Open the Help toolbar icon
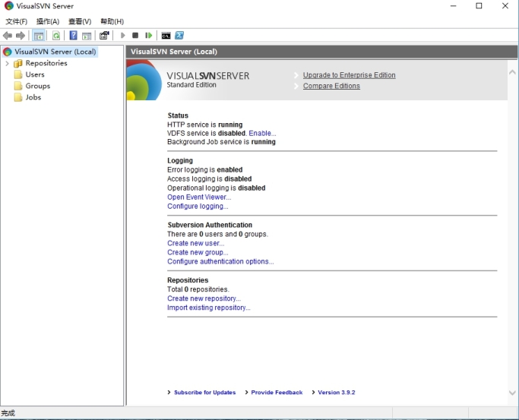519x420 pixels. pos(73,36)
